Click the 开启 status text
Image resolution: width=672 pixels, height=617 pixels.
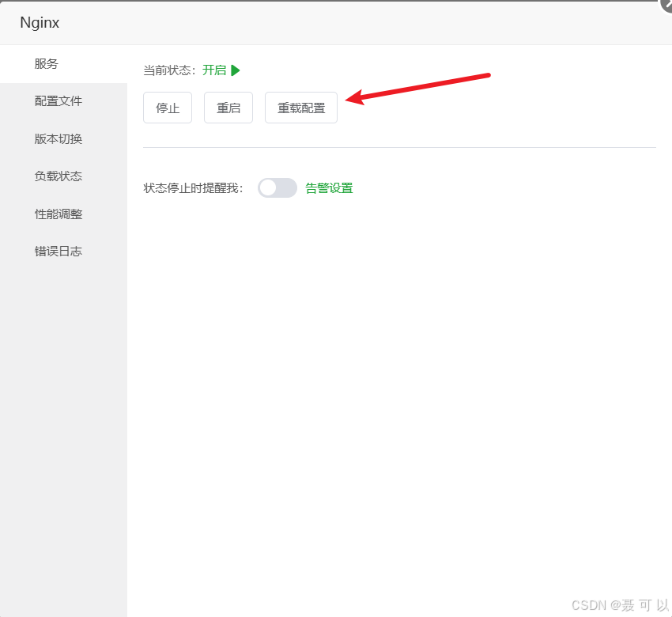coord(214,70)
